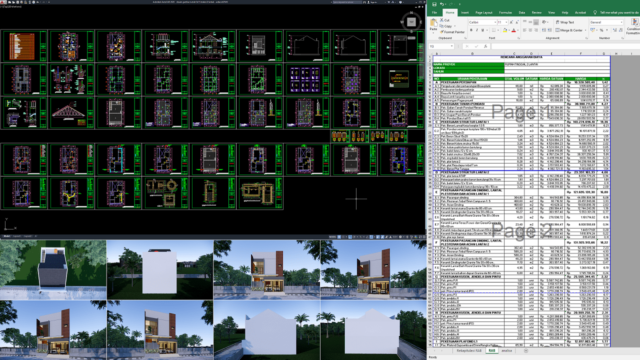Switch to Rekapitulasi RAB sheet tab
The image size is (640, 360).
tap(469, 351)
